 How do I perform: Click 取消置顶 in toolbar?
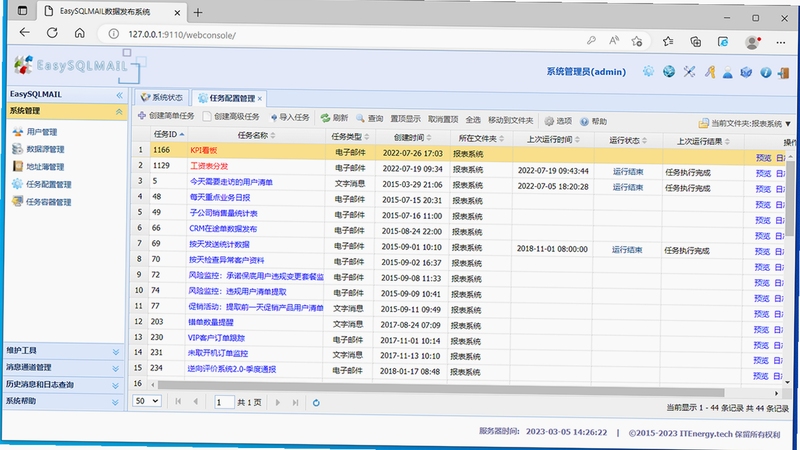(x=443, y=119)
